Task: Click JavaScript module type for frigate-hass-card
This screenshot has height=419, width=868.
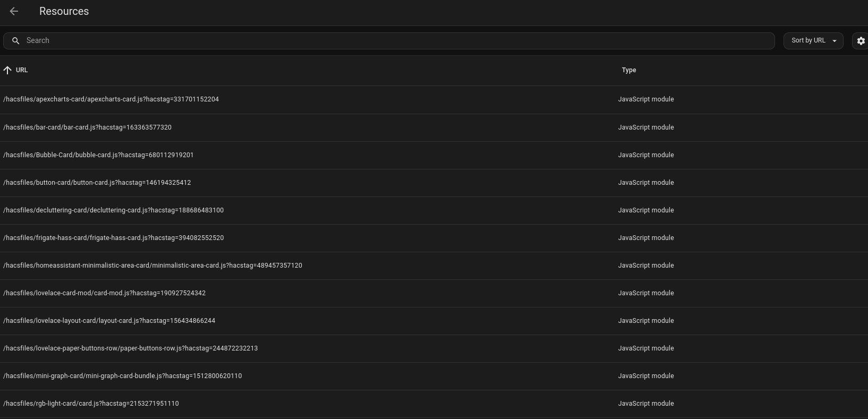Action: pos(646,238)
